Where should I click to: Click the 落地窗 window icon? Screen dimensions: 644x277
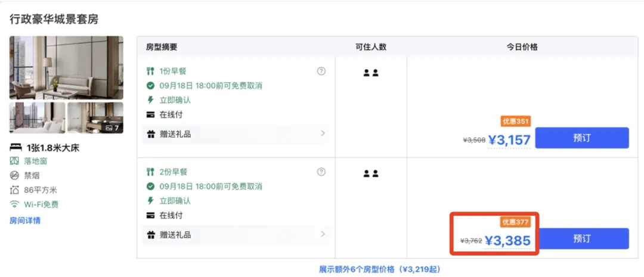pos(14,161)
